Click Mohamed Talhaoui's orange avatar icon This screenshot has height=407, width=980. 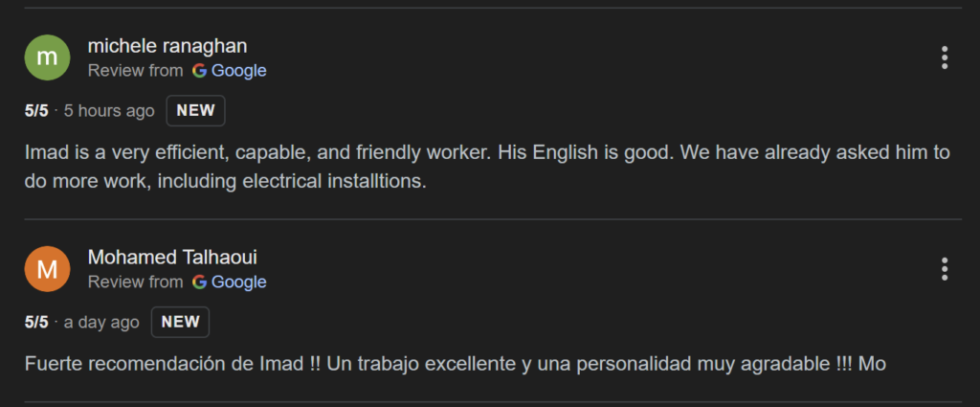coord(47,270)
